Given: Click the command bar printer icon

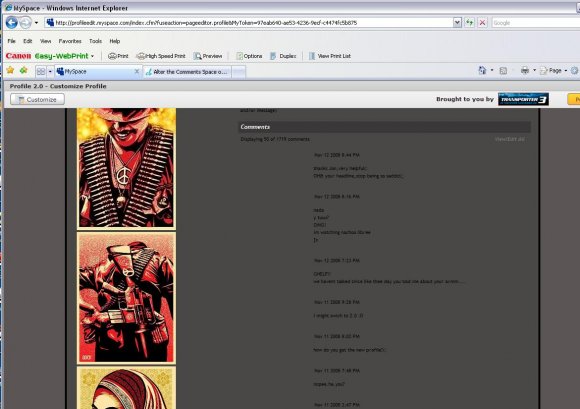Looking at the screenshot, I should pos(525,70).
